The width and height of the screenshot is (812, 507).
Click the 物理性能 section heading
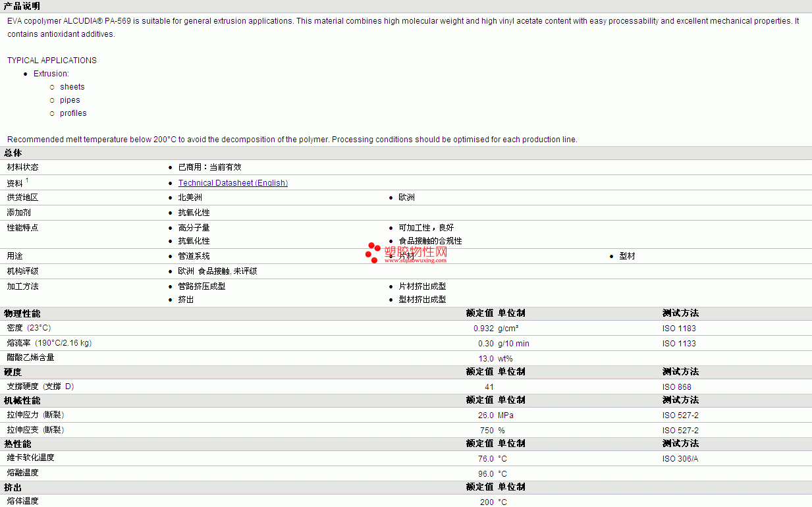click(22, 313)
